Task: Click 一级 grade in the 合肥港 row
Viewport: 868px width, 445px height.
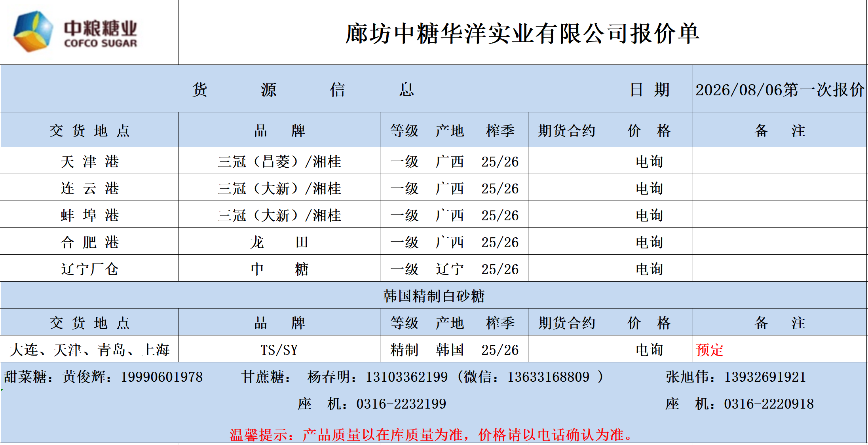Action: tap(404, 242)
